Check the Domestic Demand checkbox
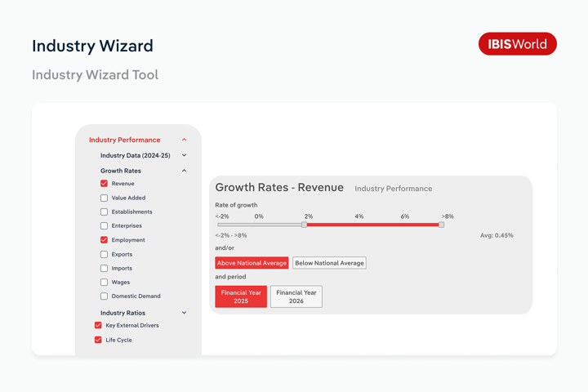Screen dimensions: 588x392 [104, 296]
